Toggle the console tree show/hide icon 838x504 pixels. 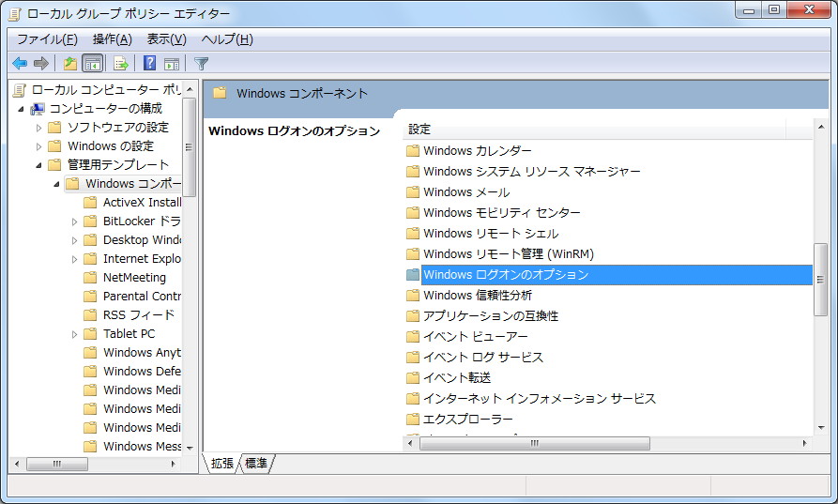(93, 64)
